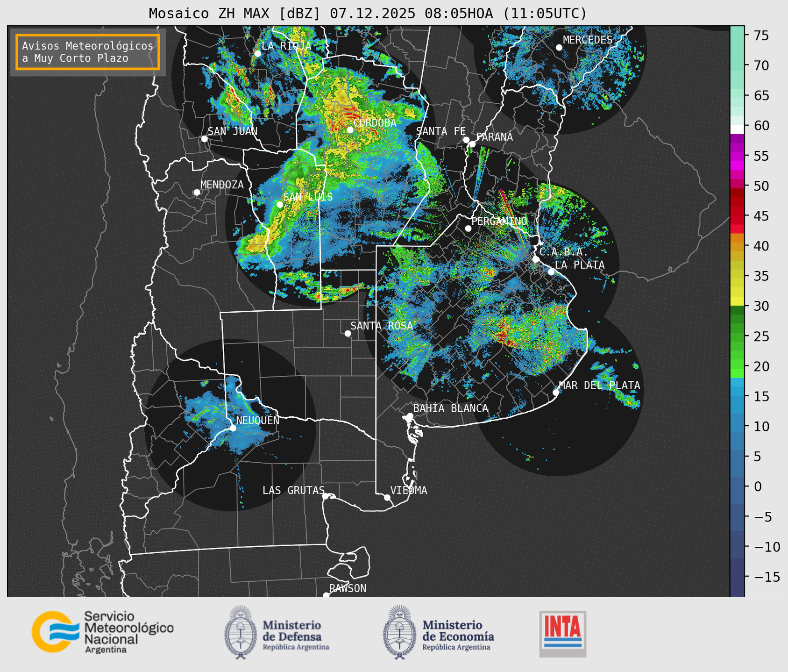Click the storm cell southwest of San Luis
Screen dimensions: 788x672
[x=258, y=243]
